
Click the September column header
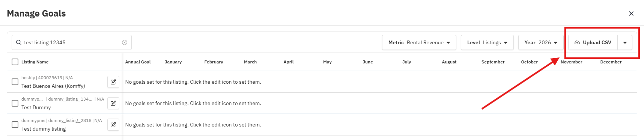493,62
